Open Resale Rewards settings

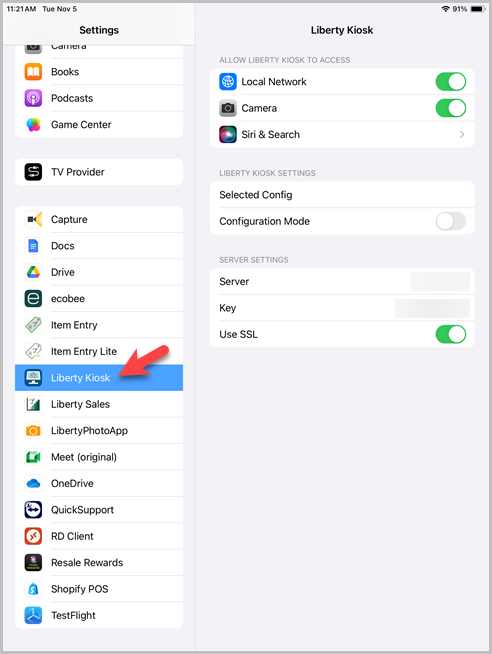[99, 563]
